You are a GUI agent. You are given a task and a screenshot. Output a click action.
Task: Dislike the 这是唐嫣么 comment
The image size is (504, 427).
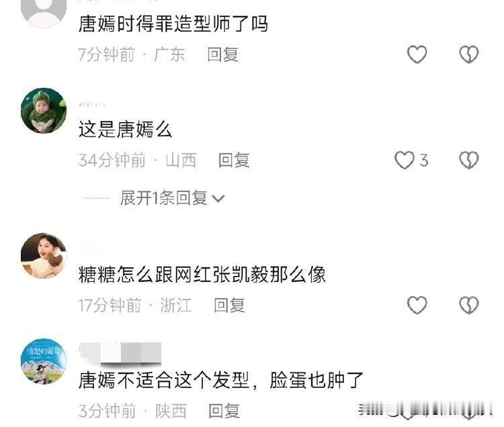click(x=469, y=160)
